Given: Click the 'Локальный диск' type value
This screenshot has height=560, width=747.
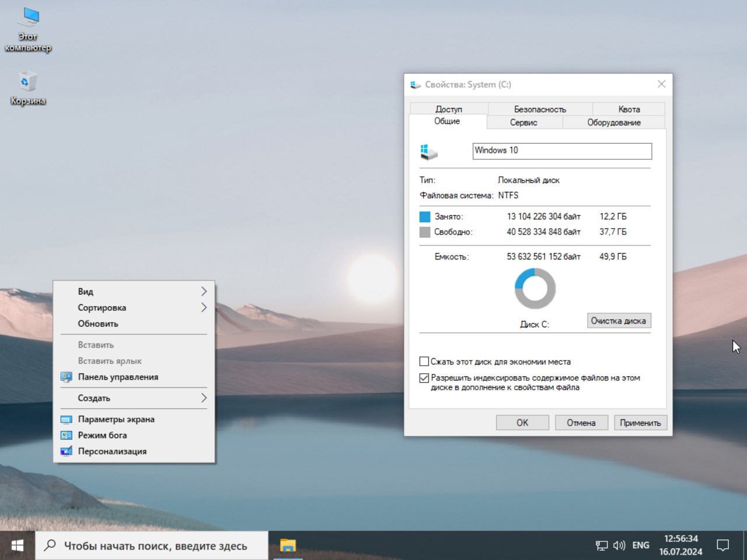Looking at the screenshot, I should coord(529,180).
